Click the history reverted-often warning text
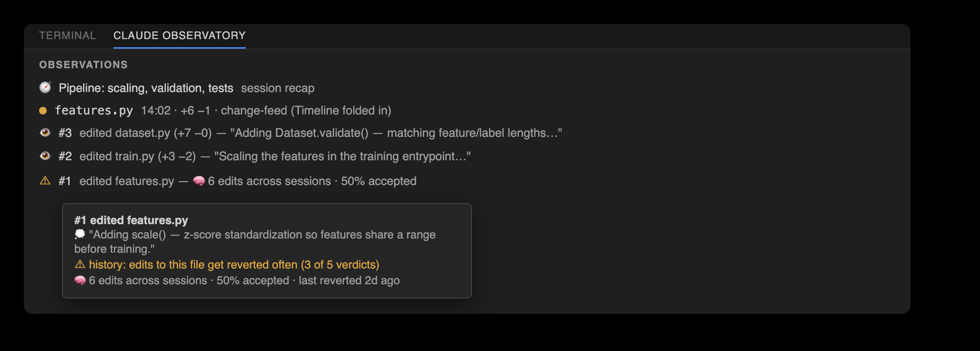The width and height of the screenshot is (980, 351). click(x=234, y=265)
